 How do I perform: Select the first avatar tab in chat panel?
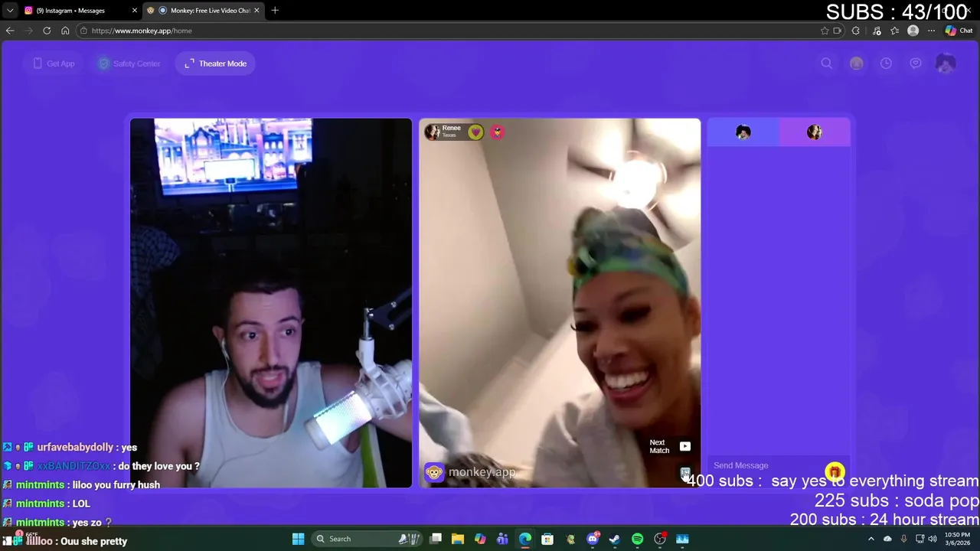click(x=743, y=132)
